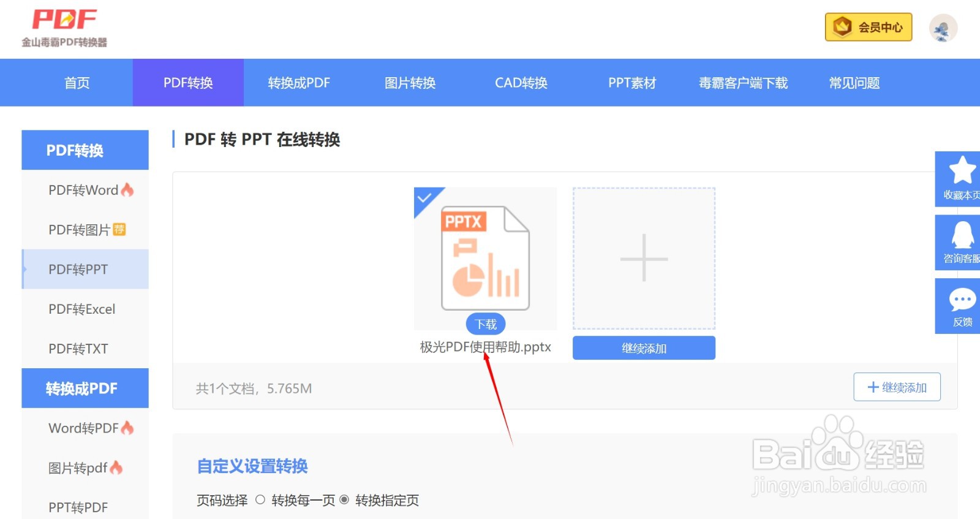
Task: Click the 共1个文档，5.765M text
Action: [254, 388]
